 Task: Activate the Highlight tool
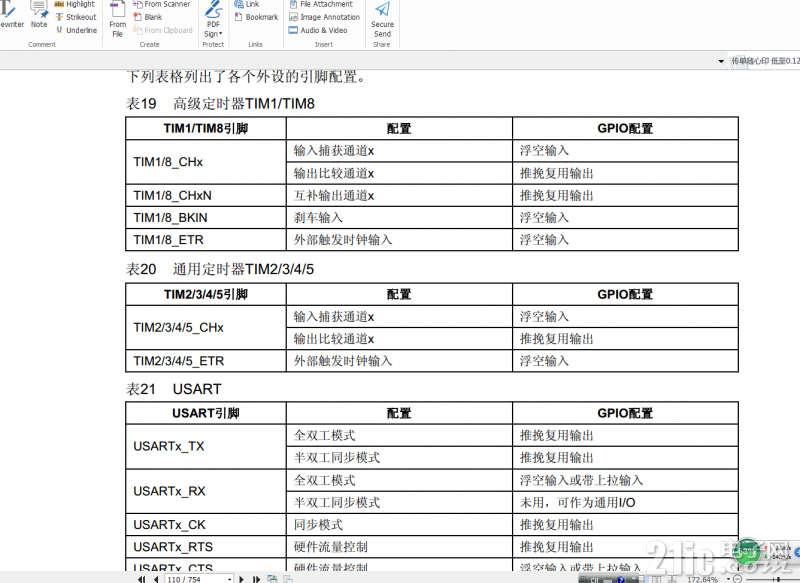click(x=74, y=4)
